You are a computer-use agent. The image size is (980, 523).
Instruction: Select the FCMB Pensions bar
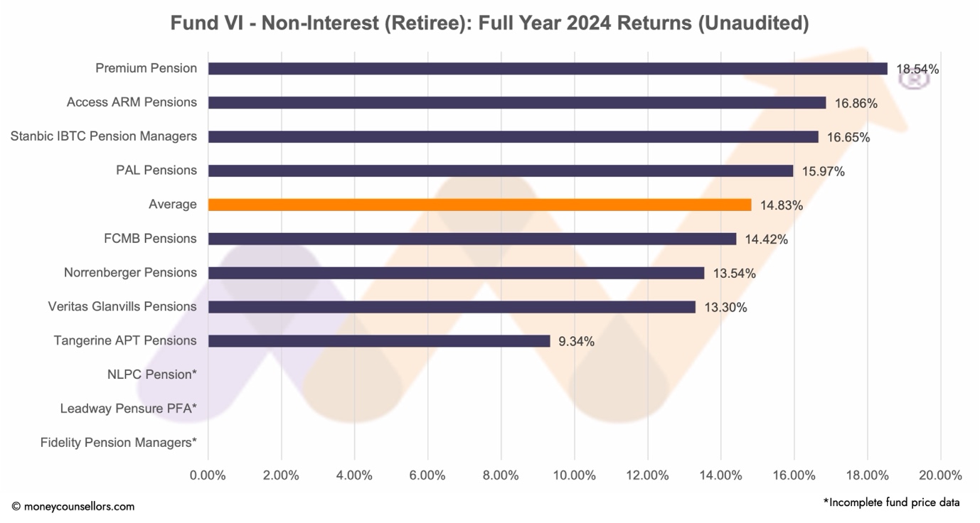pos(472,239)
